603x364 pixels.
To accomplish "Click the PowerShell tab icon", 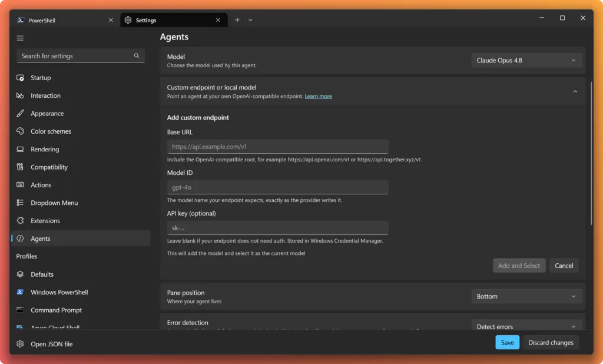I will coord(21,20).
